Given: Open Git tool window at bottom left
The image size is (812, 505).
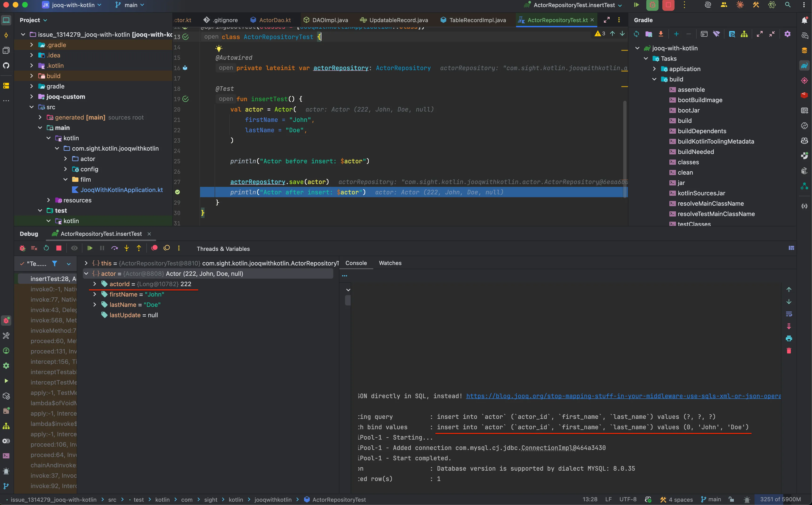Looking at the screenshot, I should (6, 486).
